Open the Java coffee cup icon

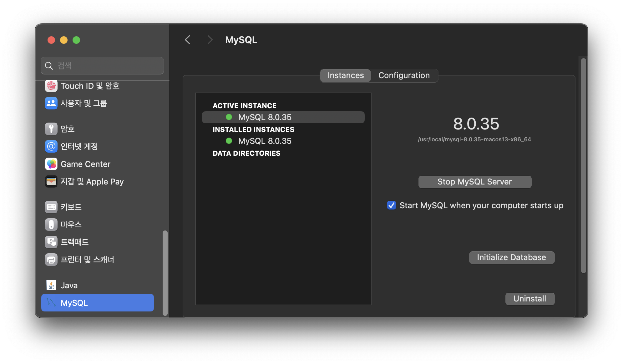[51, 285]
